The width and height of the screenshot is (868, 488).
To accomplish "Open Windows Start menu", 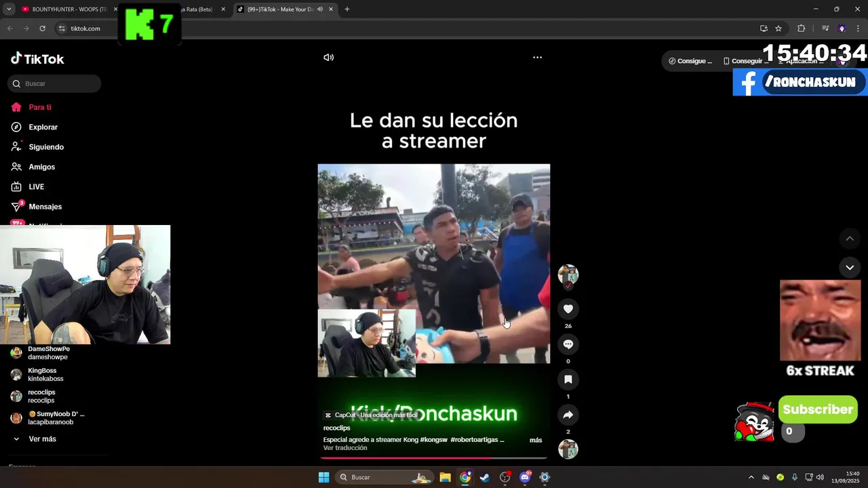I will pyautogui.click(x=324, y=477).
